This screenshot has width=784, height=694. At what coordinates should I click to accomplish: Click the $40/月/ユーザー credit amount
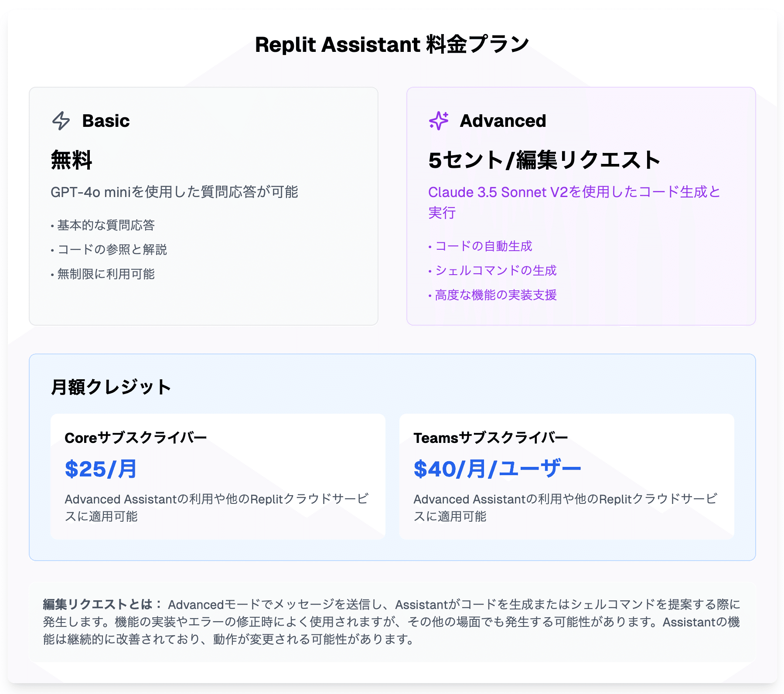497,469
